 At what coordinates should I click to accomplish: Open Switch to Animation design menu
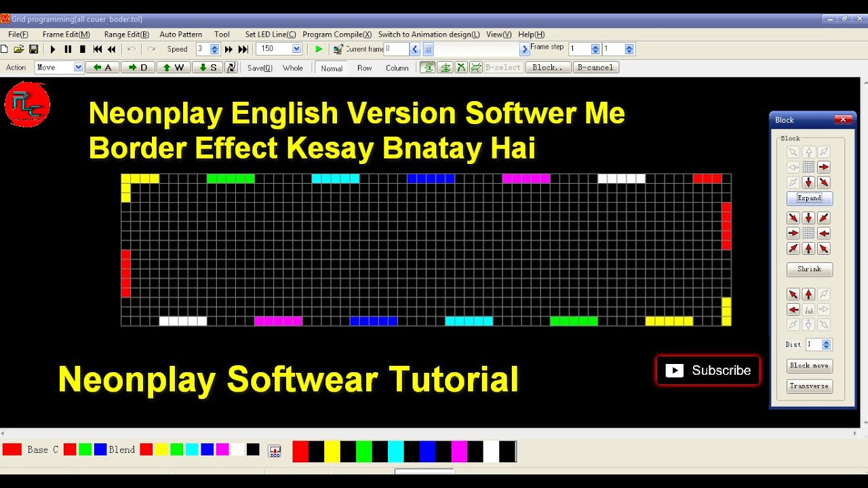click(429, 34)
